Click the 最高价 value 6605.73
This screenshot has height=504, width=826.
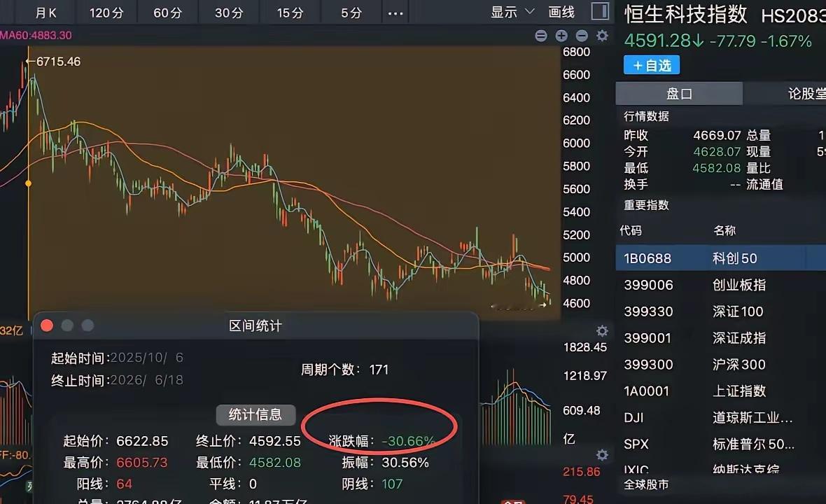pyautogui.click(x=141, y=463)
